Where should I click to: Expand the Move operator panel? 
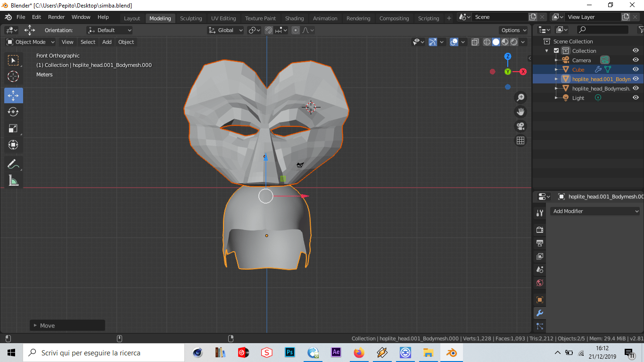pos(35,325)
